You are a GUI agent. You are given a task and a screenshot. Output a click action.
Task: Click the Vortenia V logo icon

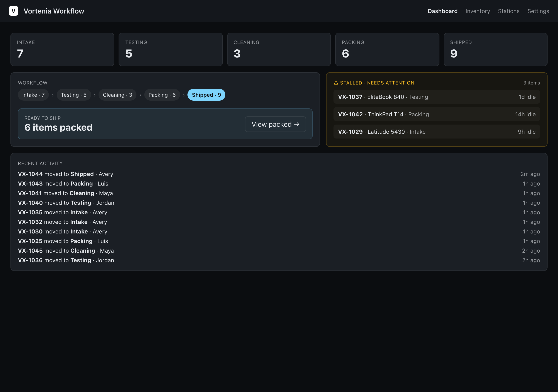click(x=13, y=11)
